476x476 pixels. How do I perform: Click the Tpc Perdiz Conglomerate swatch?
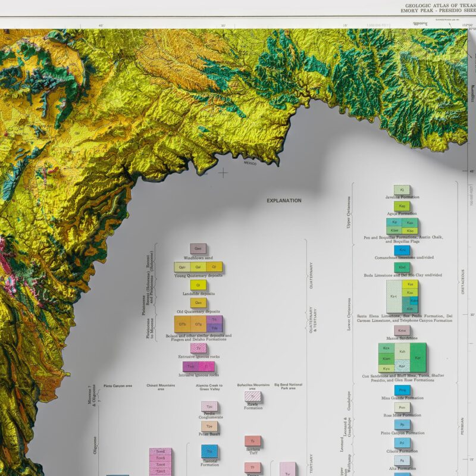209,406
